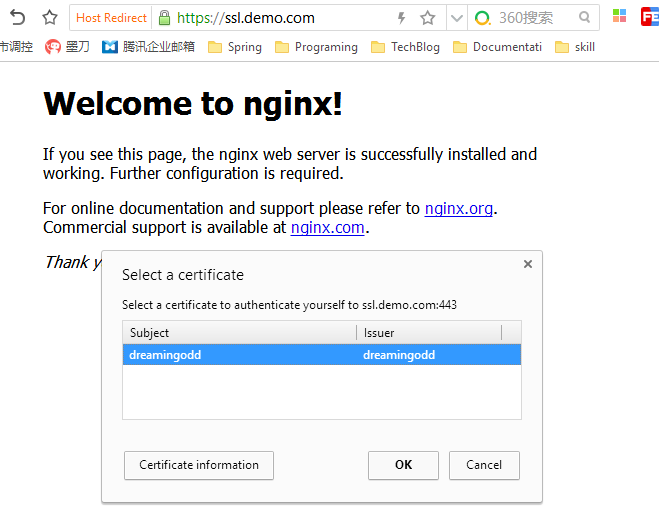Confirm certificate selection with OK
This screenshot has width=659, height=531.
[x=403, y=465]
